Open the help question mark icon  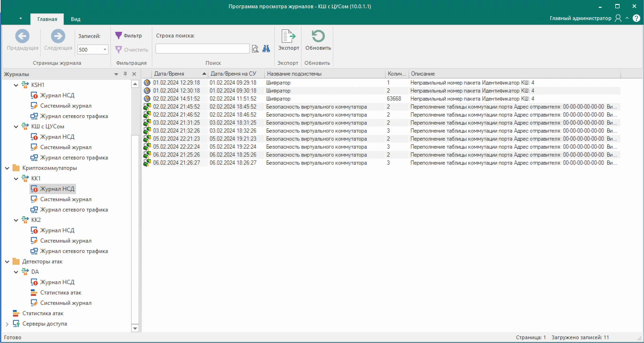point(636,18)
